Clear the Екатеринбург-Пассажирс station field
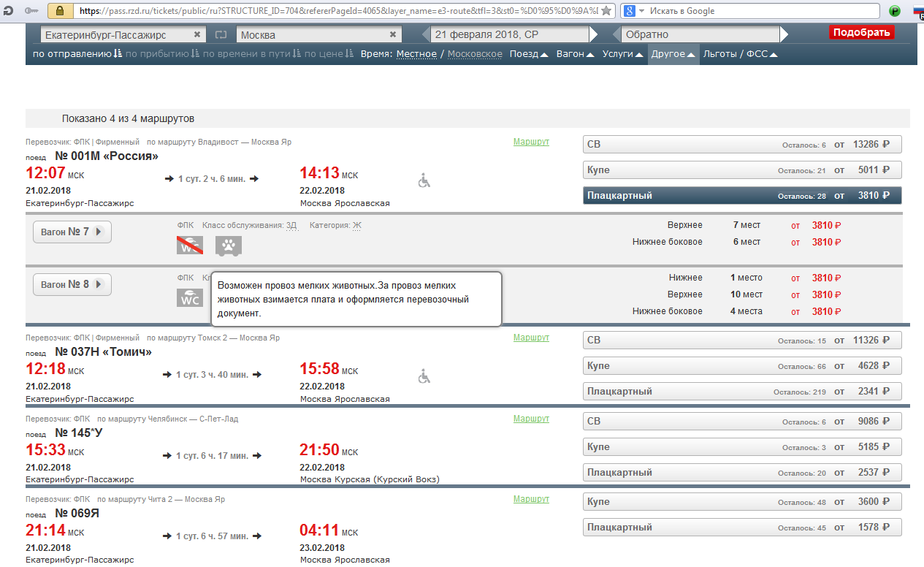 point(197,34)
